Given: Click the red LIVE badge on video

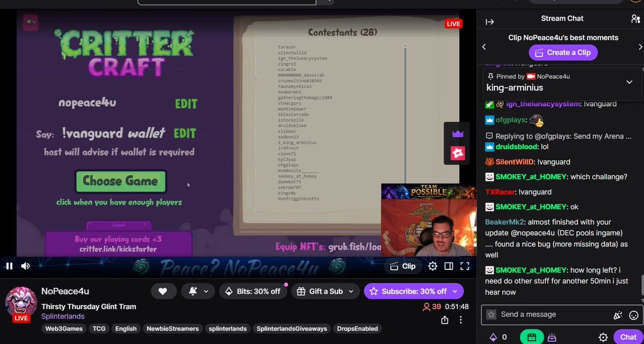Looking at the screenshot, I should (453, 24).
